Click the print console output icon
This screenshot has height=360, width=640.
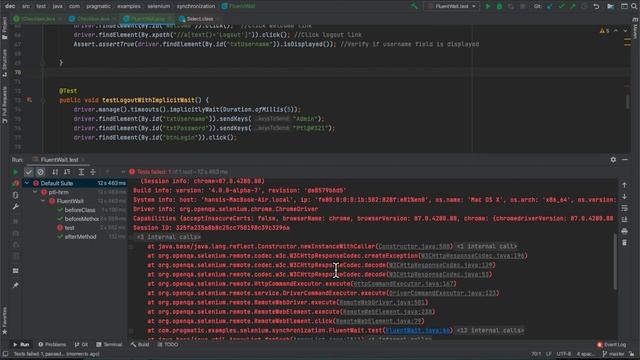click(x=624, y=231)
